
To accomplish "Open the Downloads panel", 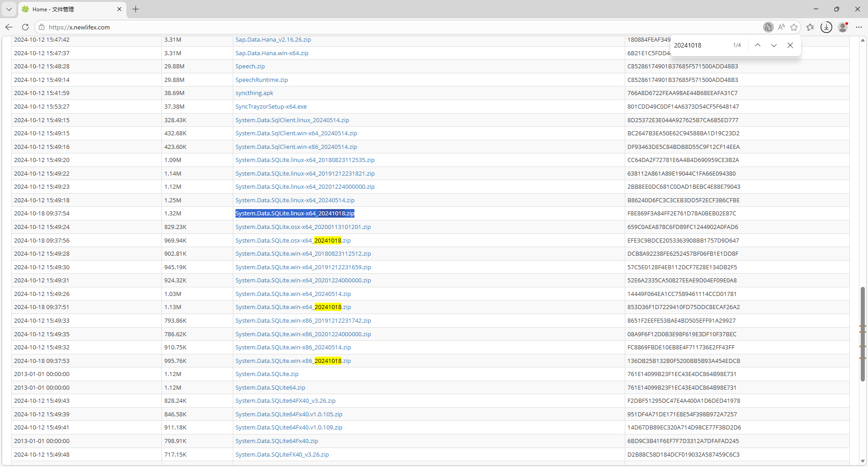I will pyautogui.click(x=826, y=27).
